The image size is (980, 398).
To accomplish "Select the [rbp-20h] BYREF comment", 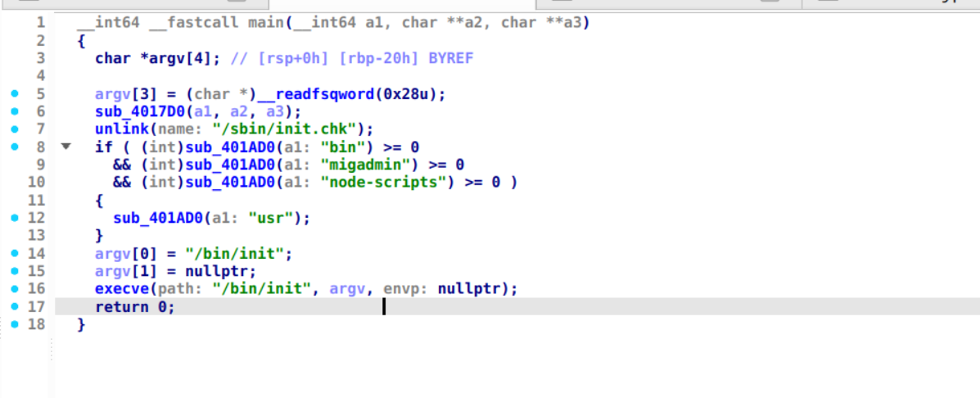I will click(406, 59).
